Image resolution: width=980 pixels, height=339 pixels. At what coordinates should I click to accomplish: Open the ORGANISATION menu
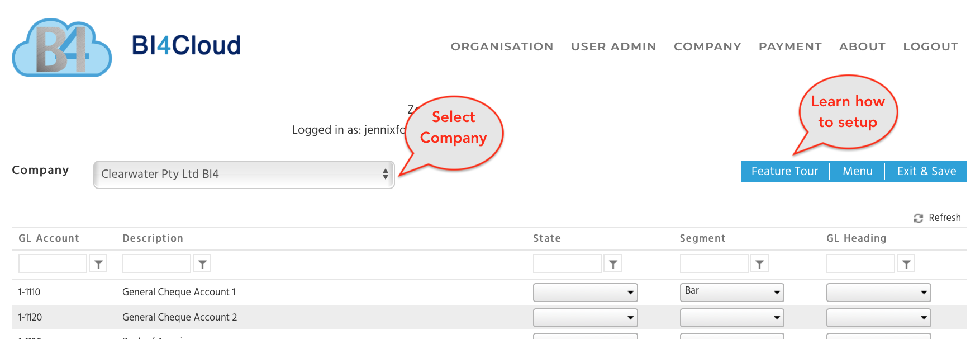click(502, 46)
